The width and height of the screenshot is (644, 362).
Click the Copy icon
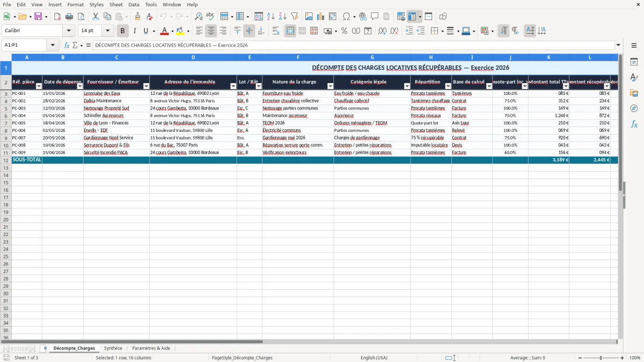(x=107, y=17)
